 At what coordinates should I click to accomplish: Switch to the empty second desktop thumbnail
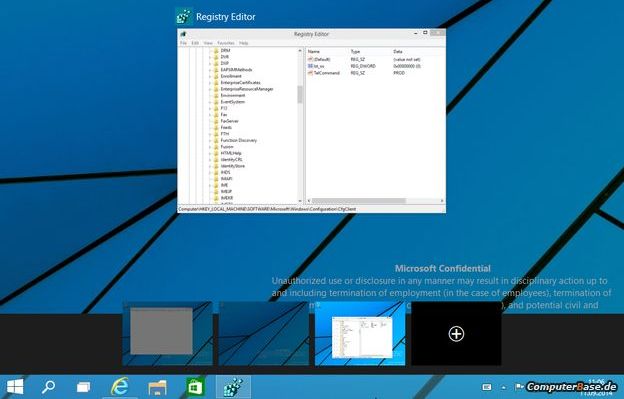pyautogui.click(x=263, y=333)
